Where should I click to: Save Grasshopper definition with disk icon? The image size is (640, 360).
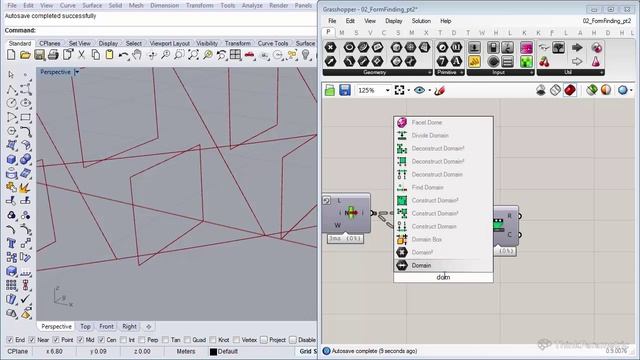point(345,90)
